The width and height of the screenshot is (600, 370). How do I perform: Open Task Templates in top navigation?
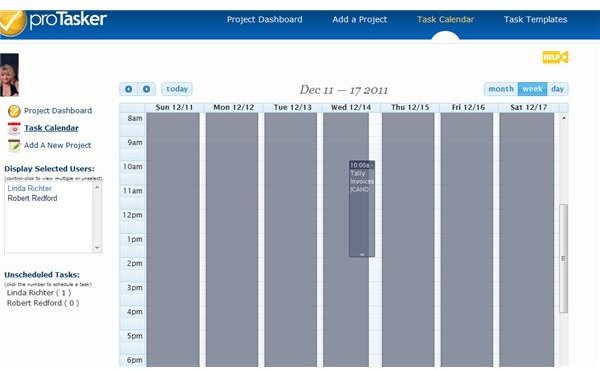point(535,20)
